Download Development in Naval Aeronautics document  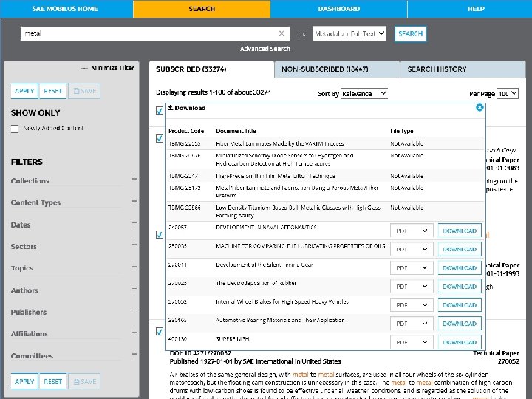(460, 231)
